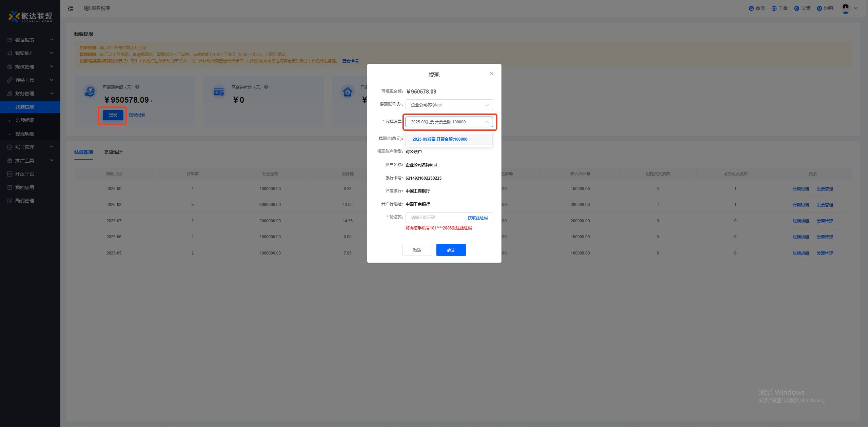Click the sidebar collapse hamburger icon
The image size is (868, 427).
click(x=71, y=8)
